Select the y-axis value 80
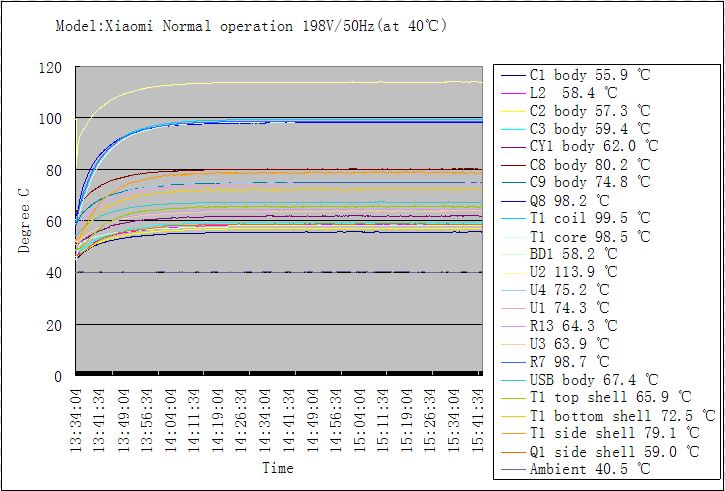Image resolution: width=725 pixels, height=491 pixels. point(54,171)
